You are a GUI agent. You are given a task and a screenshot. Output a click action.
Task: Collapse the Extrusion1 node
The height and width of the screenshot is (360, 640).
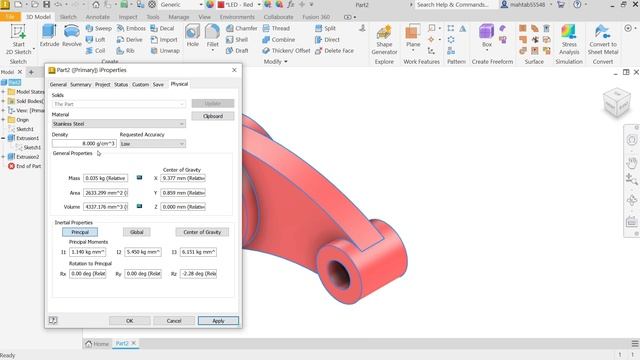(x=3, y=138)
